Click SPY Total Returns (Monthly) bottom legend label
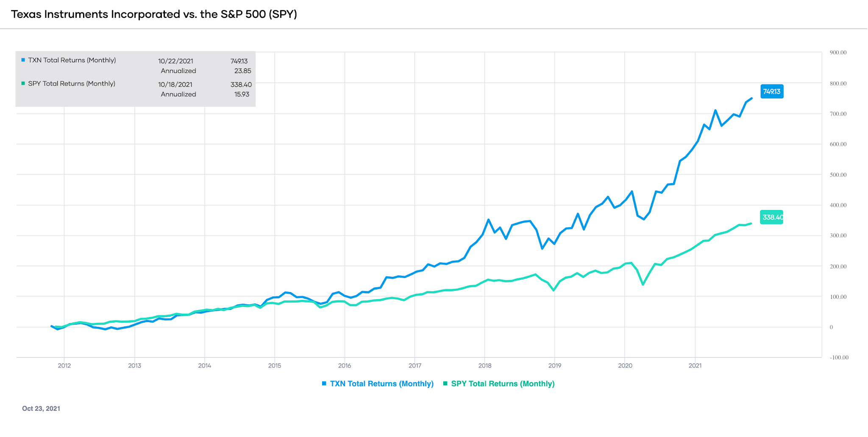This screenshot has height=437, width=868. 503,384
